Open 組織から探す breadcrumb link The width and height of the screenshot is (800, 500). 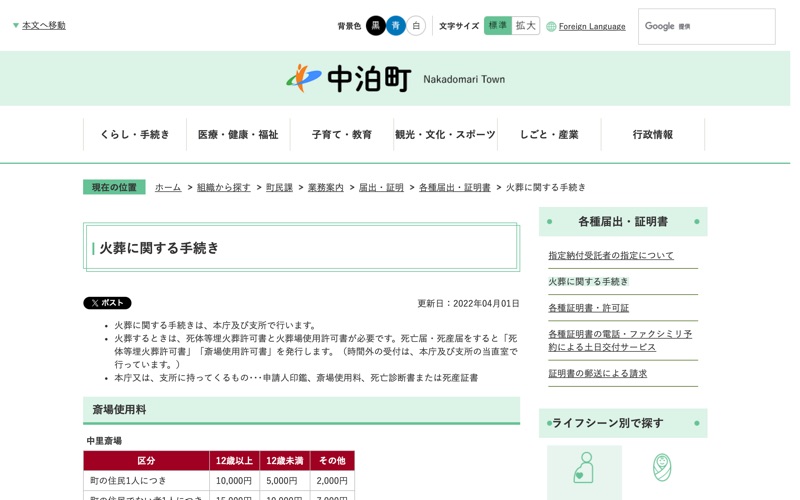(223, 187)
